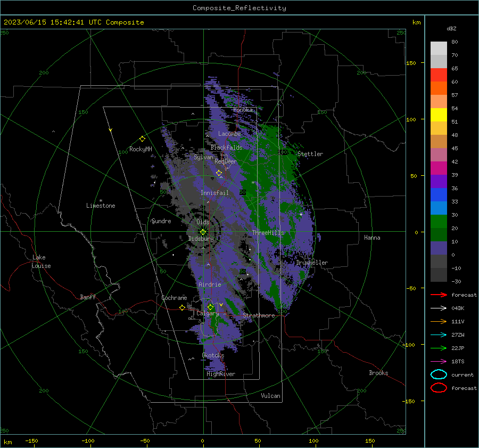Click the yellow diamond marker at RockyMH
Screen dimensions: 479x448
click(x=142, y=139)
